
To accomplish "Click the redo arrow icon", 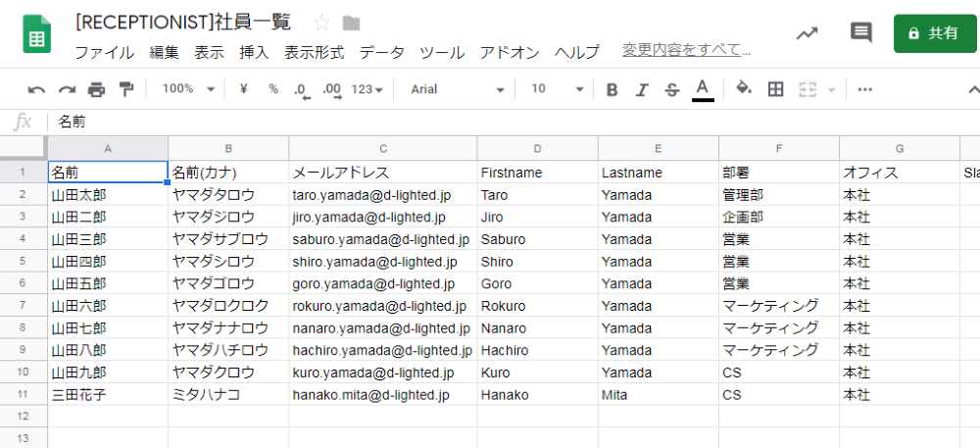I will click(x=67, y=89).
